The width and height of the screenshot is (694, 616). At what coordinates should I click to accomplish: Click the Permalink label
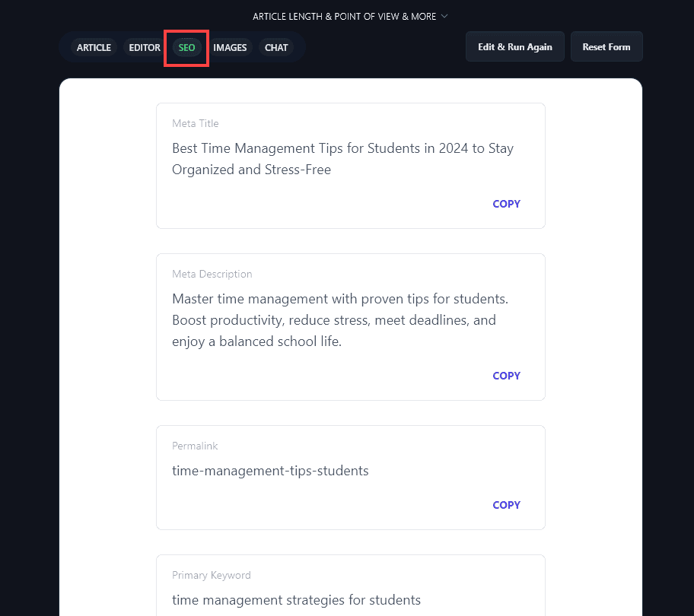coord(195,446)
